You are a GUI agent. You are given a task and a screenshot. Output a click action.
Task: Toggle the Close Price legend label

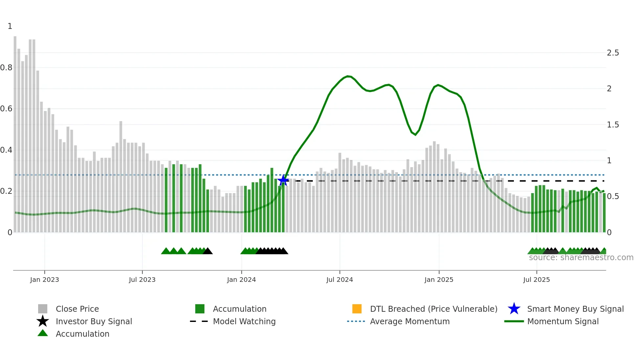(x=77, y=309)
